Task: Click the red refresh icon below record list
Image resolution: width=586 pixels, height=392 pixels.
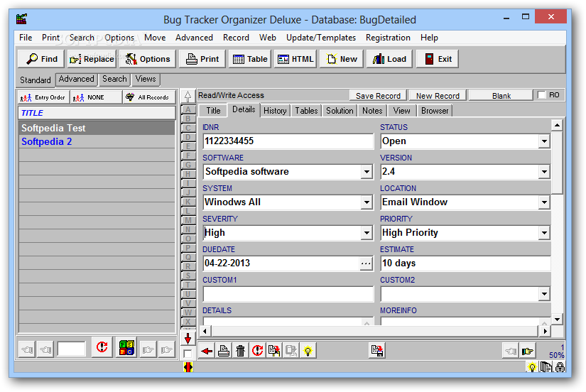Action: 102,347
